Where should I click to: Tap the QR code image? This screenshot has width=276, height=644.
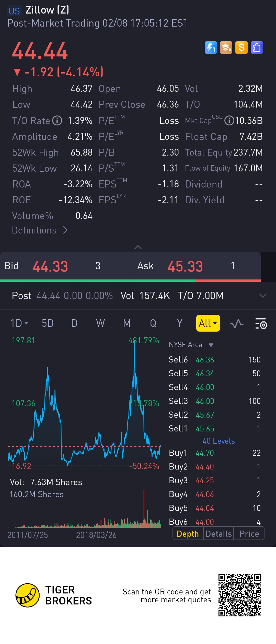[x=239, y=595]
